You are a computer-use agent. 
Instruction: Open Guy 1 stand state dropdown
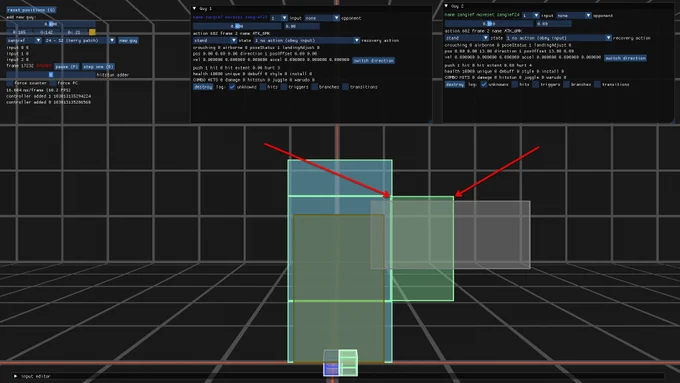(x=215, y=40)
